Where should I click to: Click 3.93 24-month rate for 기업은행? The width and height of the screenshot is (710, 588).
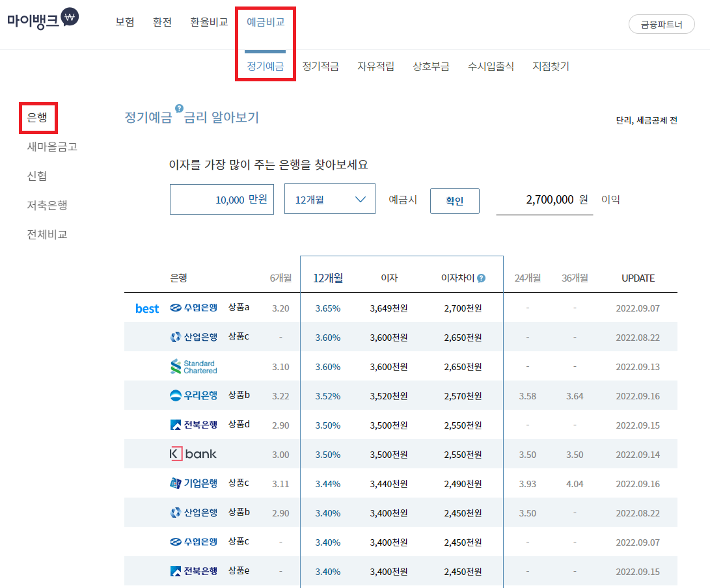[x=528, y=484]
